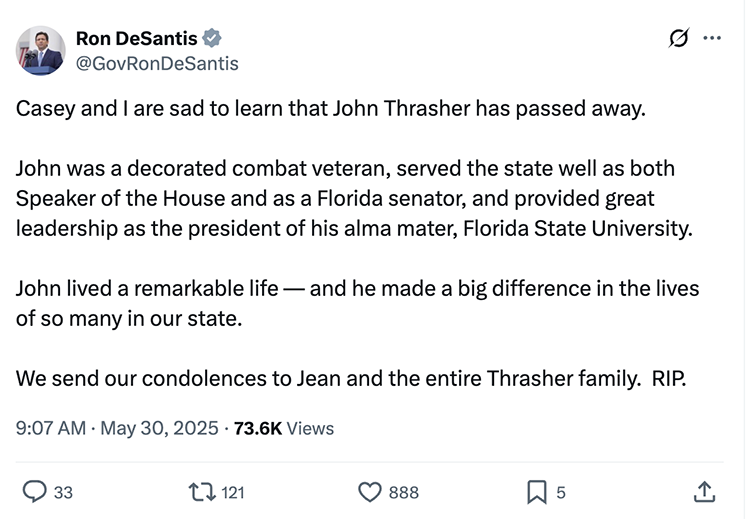Viewport: 750px width, 519px height.
Task: Click the reply speech bubble icon
Action: (x=34, y=491)
